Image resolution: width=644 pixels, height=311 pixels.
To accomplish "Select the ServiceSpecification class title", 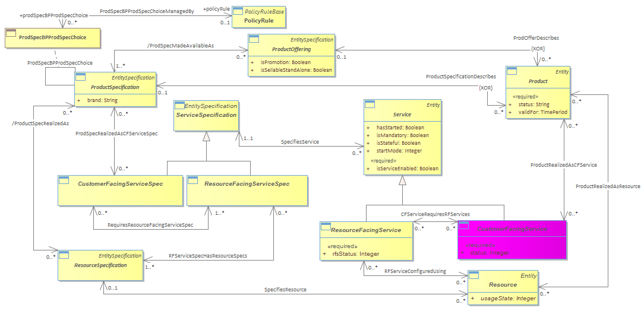I will [206, 115].
